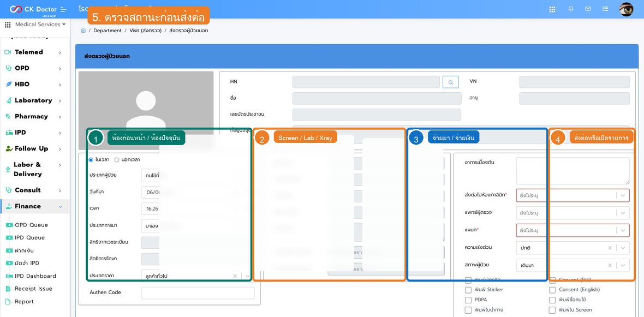644x317 pixels.
Task: Open the Telemed sidebar menu
Action: [x=35, y=52]
